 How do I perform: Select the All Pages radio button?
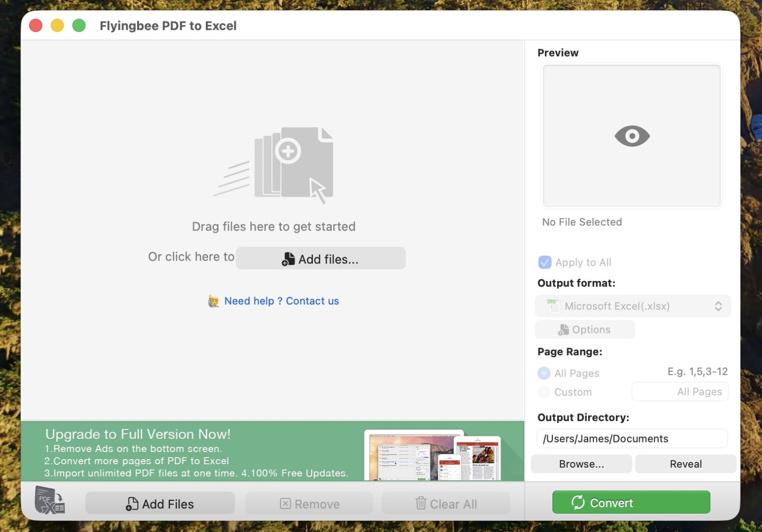tap(544, 373)
